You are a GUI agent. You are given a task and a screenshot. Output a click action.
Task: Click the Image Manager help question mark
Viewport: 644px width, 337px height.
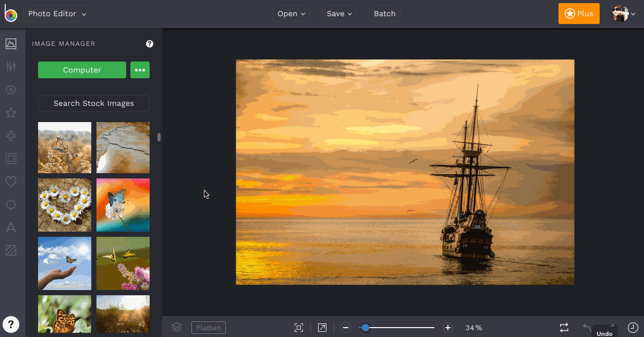pos(150,44)
